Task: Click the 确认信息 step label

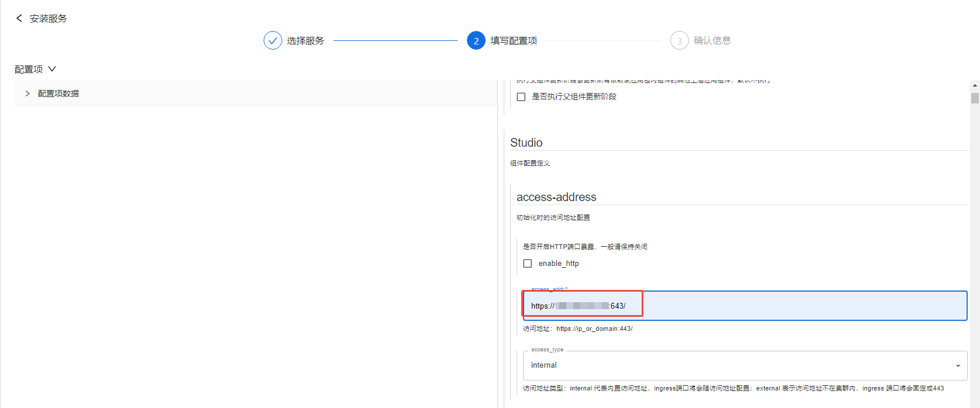Action: click(712, 41)
